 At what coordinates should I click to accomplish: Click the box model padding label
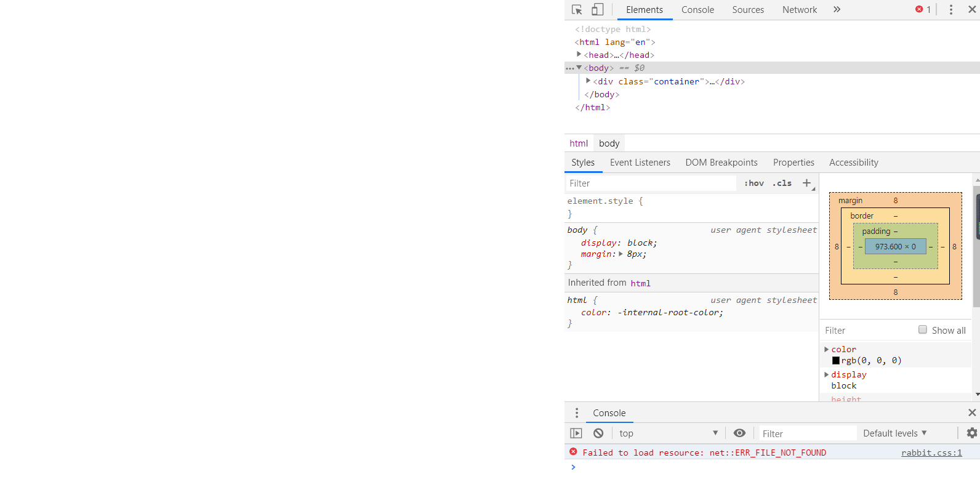point(876,231)
